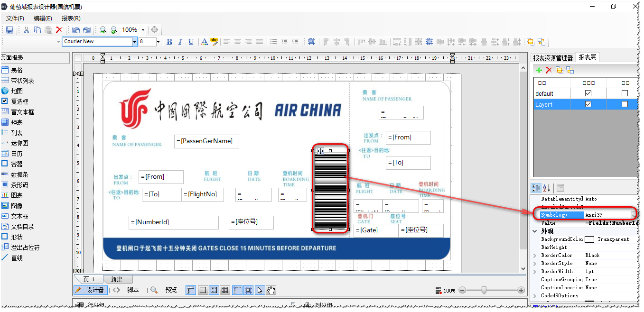Click the Undo arrow icon
Screen dimensions: 644x312
pos(76,30)
